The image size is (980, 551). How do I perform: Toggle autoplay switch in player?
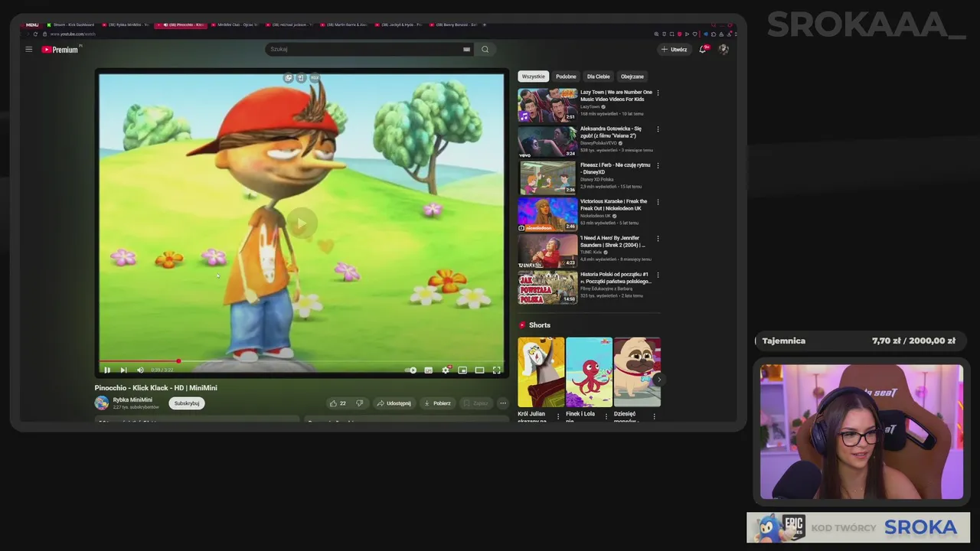411,370
